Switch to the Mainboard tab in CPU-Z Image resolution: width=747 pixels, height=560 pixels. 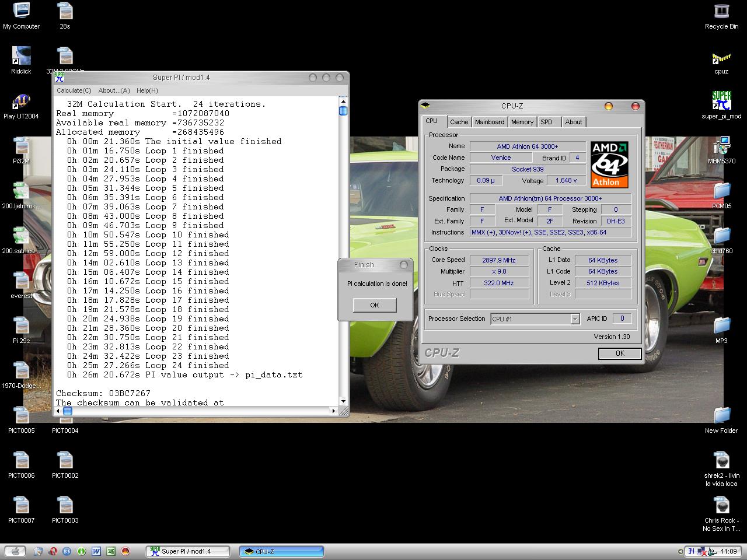click(x=489, y=122)
